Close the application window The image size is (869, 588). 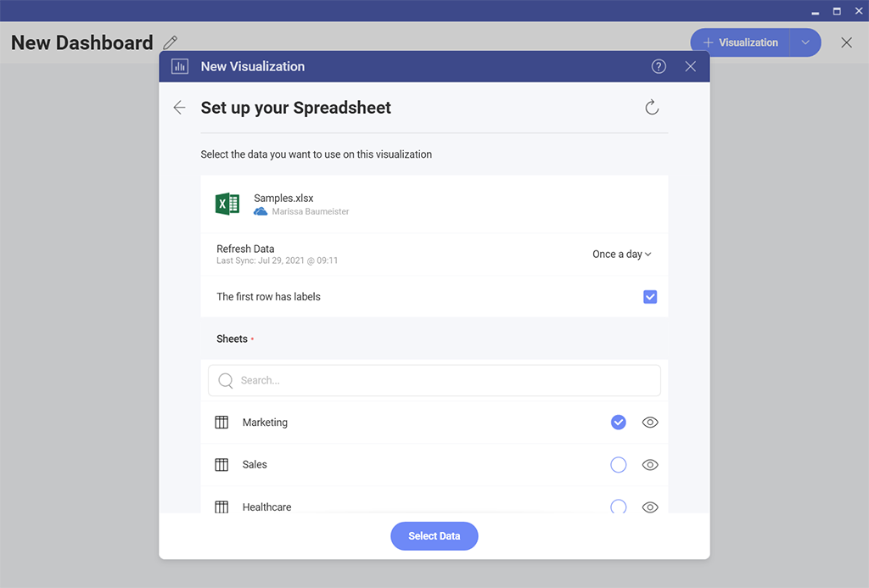(x=859, y=11)
